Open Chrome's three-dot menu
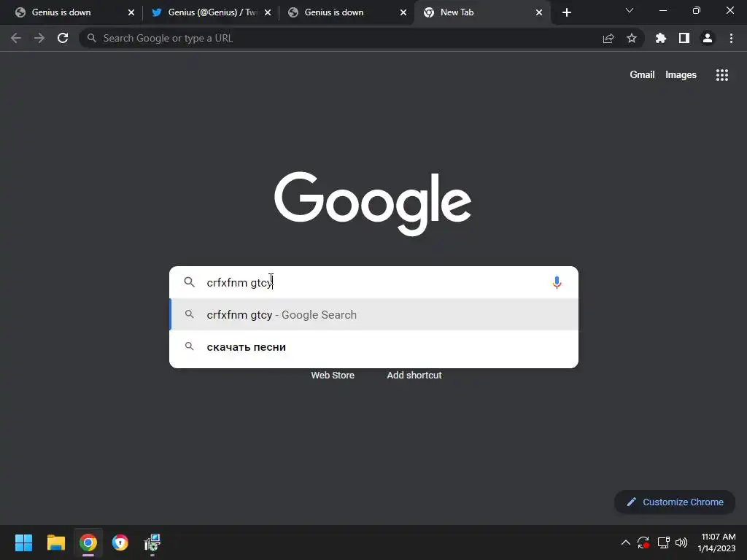Image resolution: width=747 pixels, height=560 pixels. [731, 38]
